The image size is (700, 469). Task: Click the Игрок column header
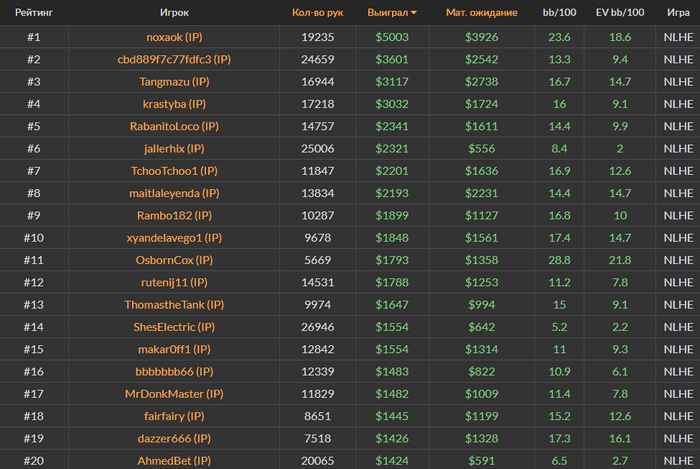pos(174,12)
